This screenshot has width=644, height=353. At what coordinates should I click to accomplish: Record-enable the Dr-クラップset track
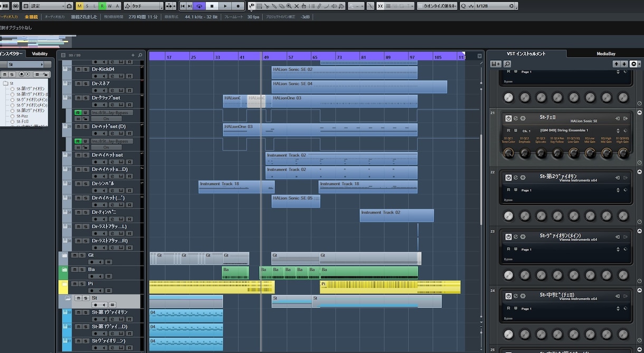(96, 104)
